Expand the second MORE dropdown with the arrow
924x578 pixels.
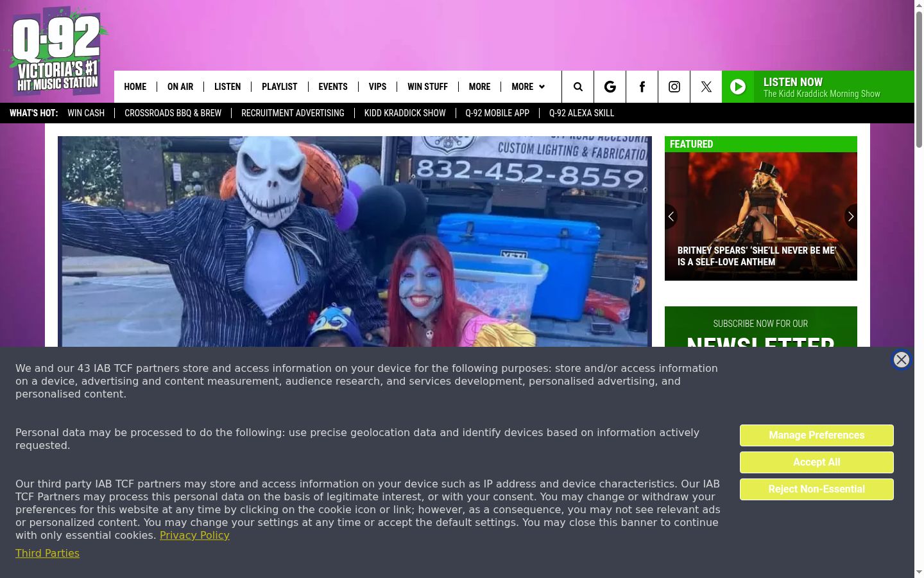(528, 87)
